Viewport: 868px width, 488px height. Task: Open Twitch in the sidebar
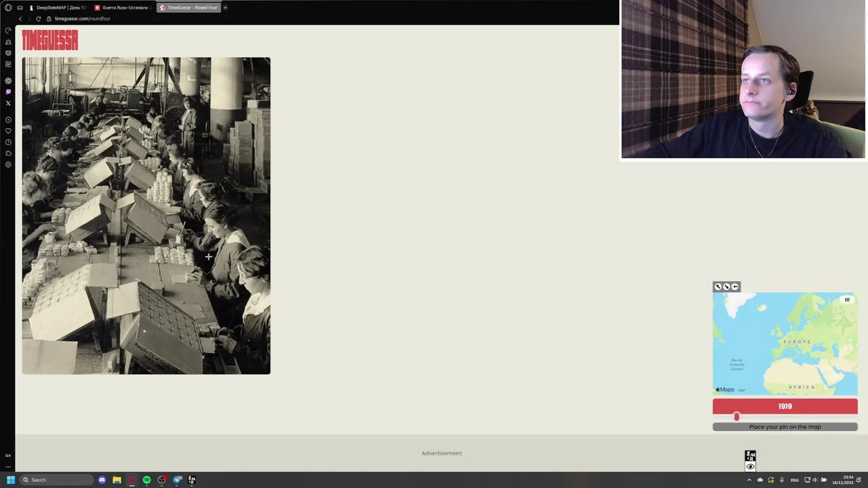click(8, 91)
